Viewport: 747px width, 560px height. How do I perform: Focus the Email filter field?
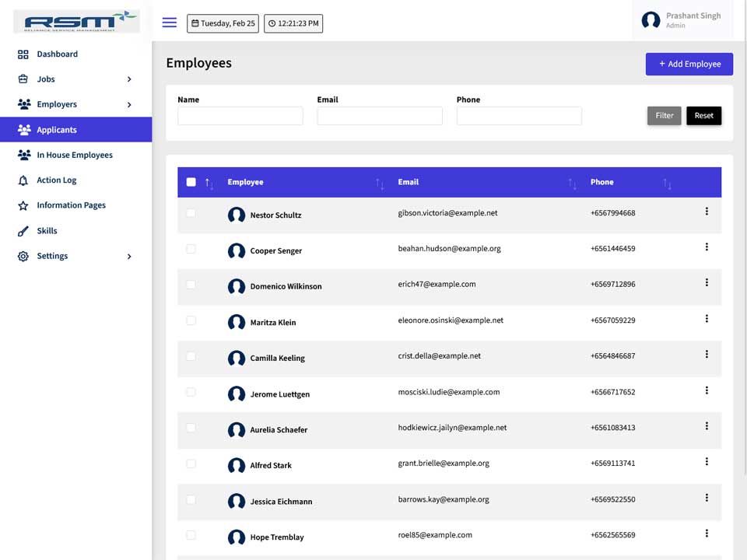(x=380, y=116)
